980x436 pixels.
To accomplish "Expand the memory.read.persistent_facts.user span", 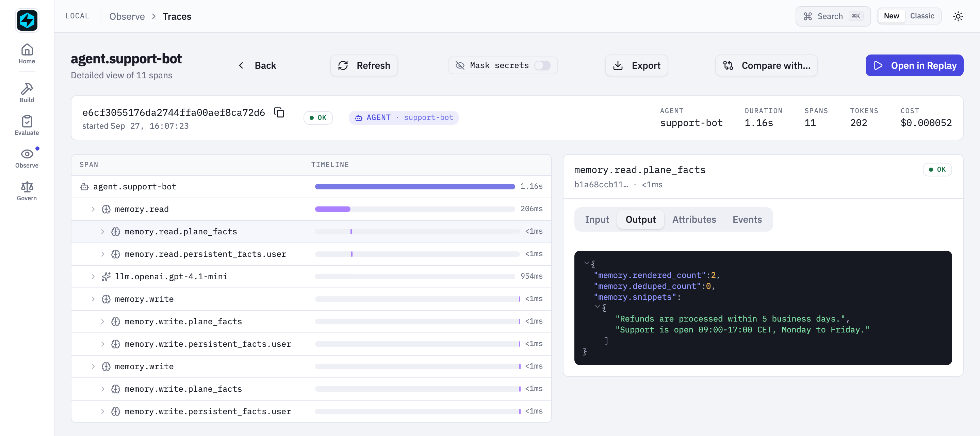I will point(102,254).
